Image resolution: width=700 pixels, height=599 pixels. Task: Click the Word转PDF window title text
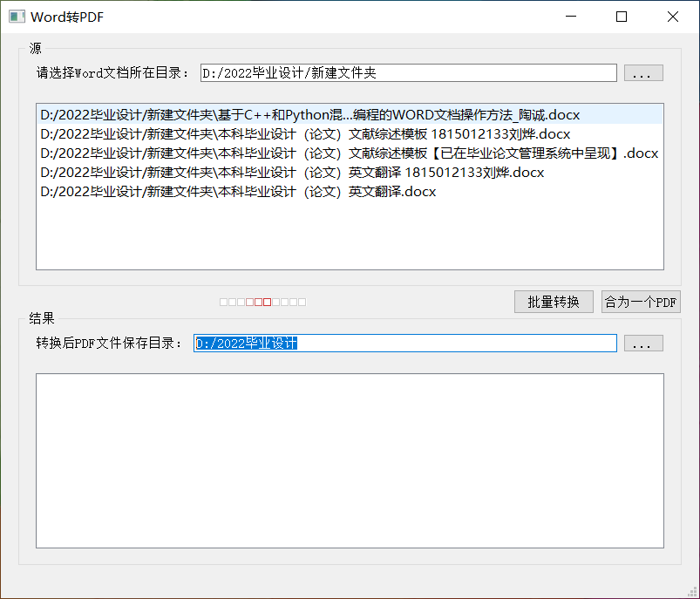click(67, 17)
